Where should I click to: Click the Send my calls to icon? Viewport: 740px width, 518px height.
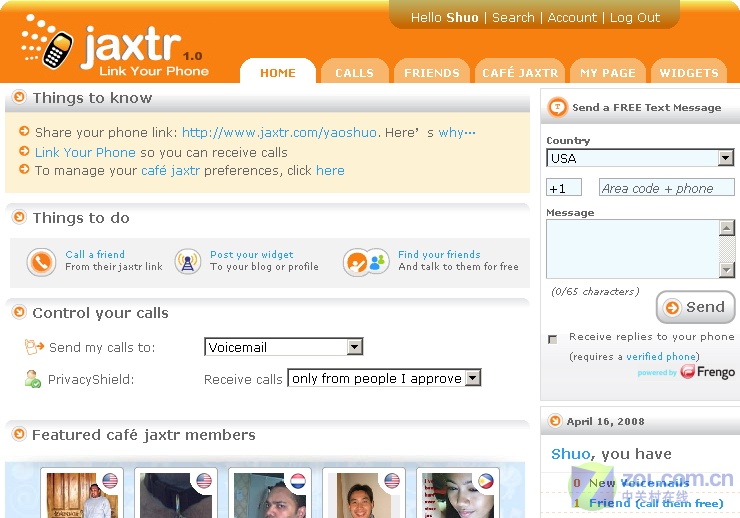[34, 347]
